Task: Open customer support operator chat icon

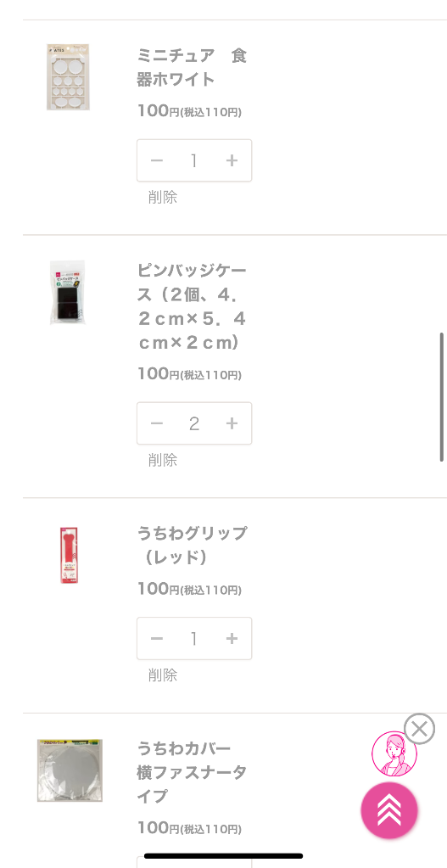Action: coord(394,754)
